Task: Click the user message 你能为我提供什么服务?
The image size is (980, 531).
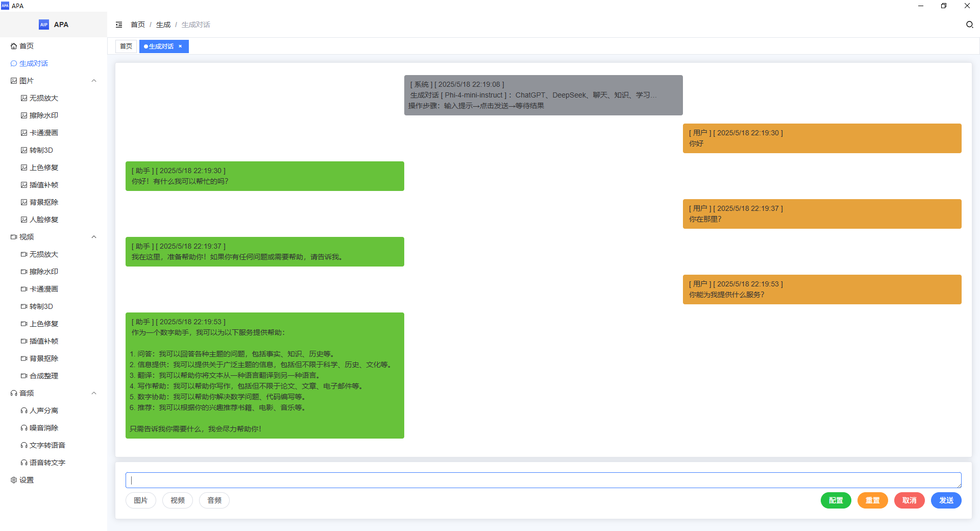Action: 822,289
